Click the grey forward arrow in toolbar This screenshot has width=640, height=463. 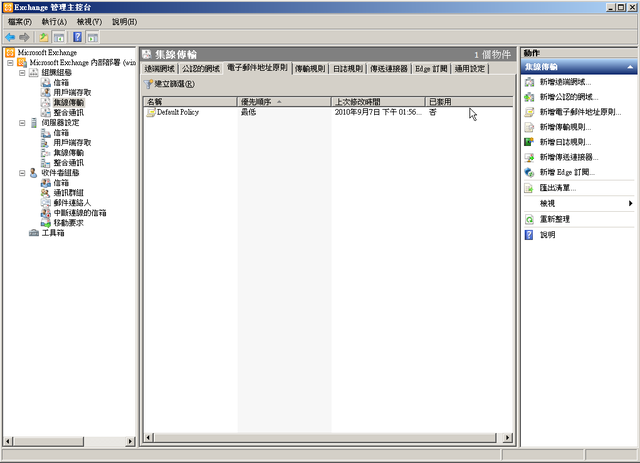(24, 38)
